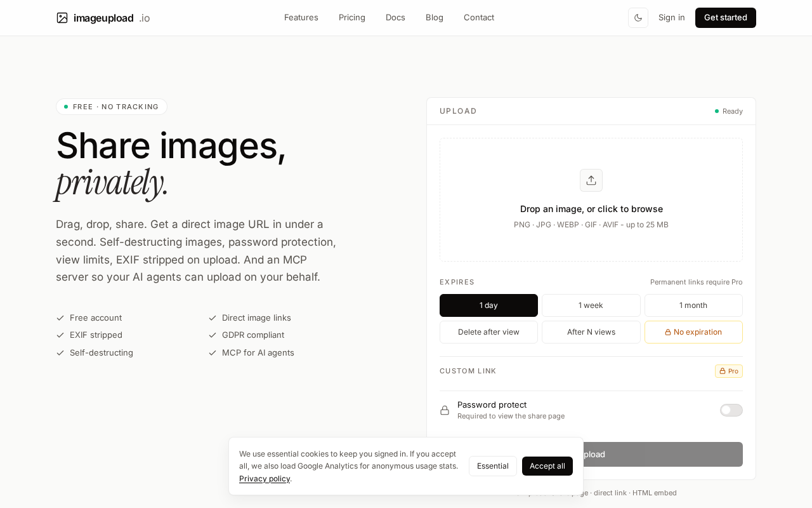
Task: Click 'Required to view the share page' text
Action: pyautogui.click(x=511, y=417)
